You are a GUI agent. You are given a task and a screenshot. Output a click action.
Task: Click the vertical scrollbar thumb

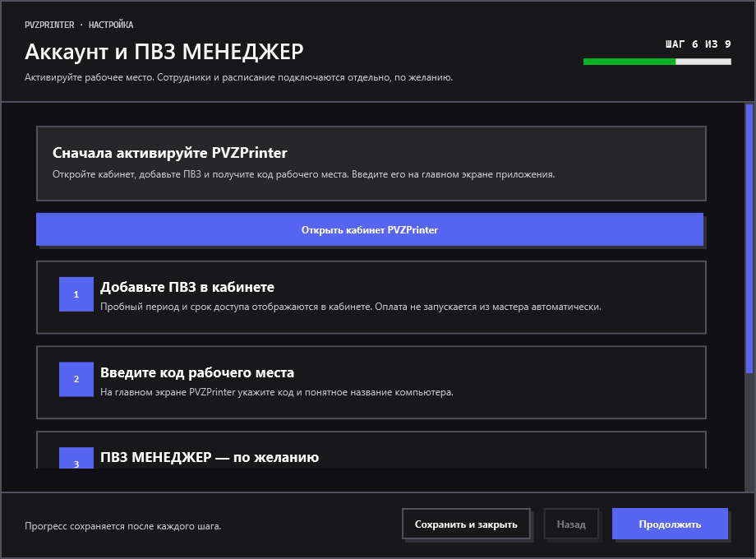(749, 238)
